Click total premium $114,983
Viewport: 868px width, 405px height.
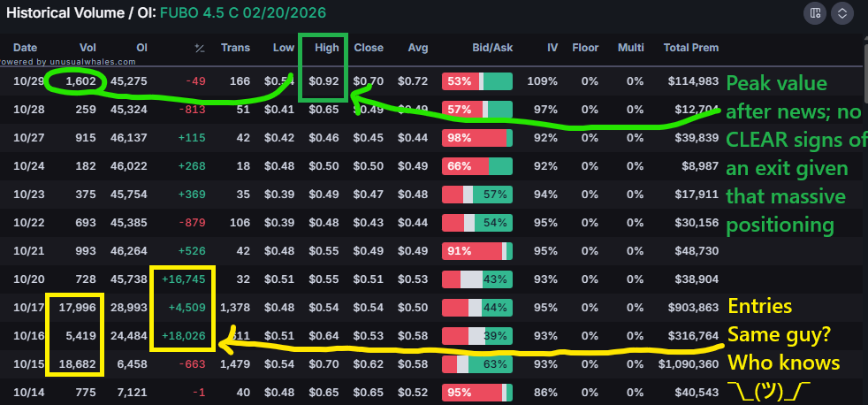coord(694,81)
